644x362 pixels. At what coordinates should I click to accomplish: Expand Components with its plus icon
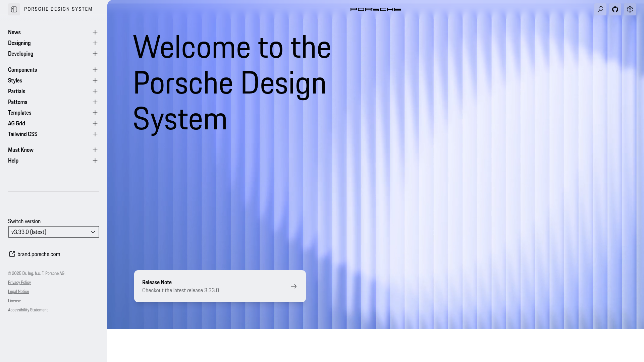click(95, 70)
